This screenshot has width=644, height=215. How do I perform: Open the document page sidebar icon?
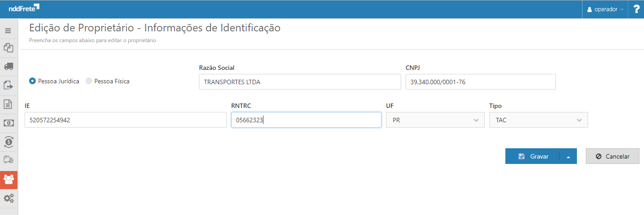coord(8,104)
